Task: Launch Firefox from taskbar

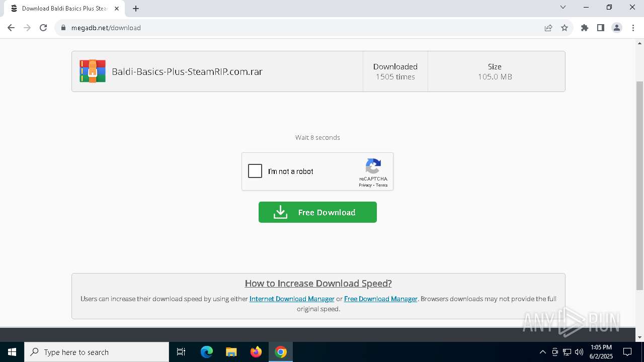Action: 256,352
